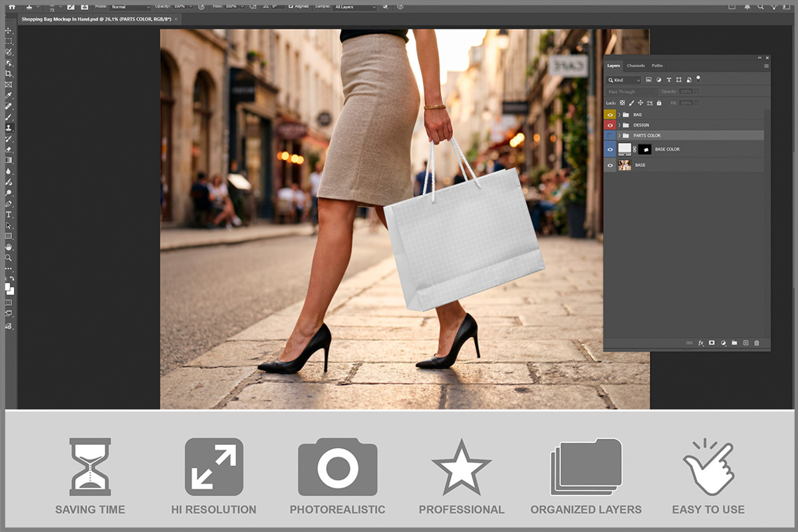798x532 pixels.
Task: Open the Pass Through blend mode dropdown
Action: point(632,92)
